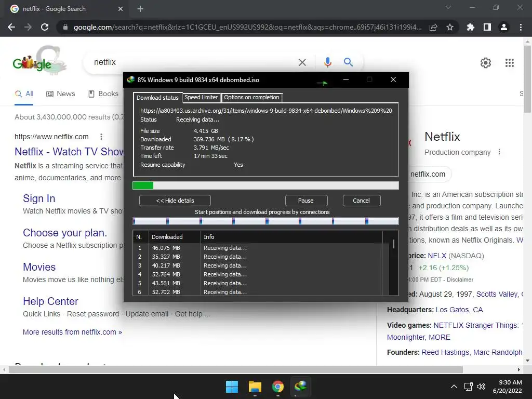Click the Hide details button
Screen dimensions: 532x399
point(175,201)
